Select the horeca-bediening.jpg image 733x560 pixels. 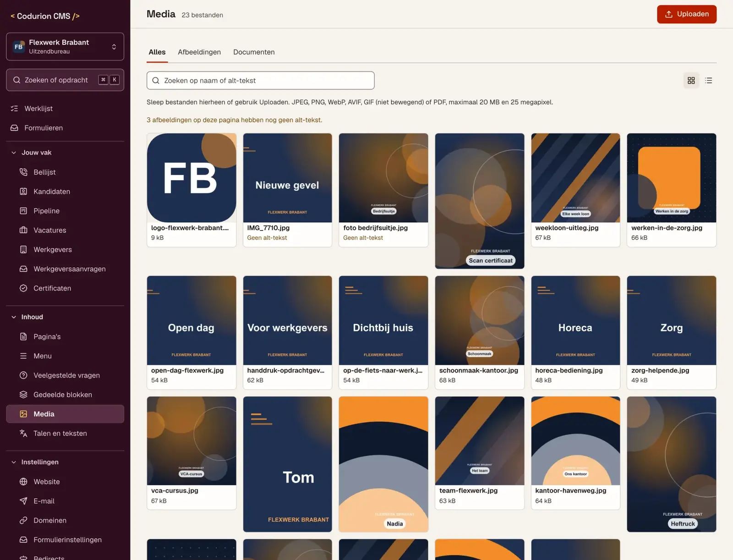575,333
